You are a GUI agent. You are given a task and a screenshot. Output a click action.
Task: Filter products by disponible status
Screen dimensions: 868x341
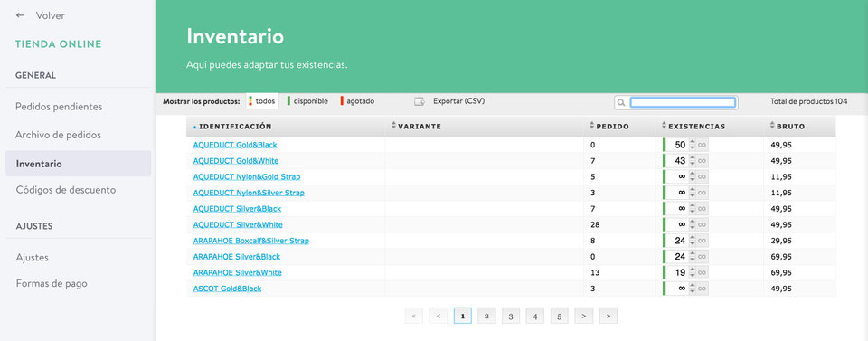pyautogui.click(x=307, y=101)
